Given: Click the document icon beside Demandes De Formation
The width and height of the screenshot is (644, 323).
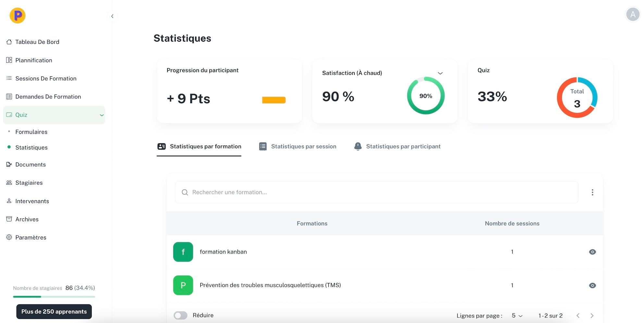Looking at the screenshot, I should 9,97.
